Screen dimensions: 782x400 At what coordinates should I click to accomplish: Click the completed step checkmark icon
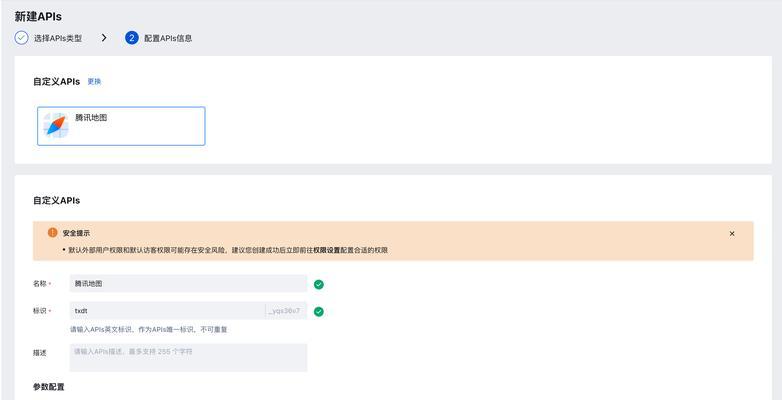pos(21,38)
